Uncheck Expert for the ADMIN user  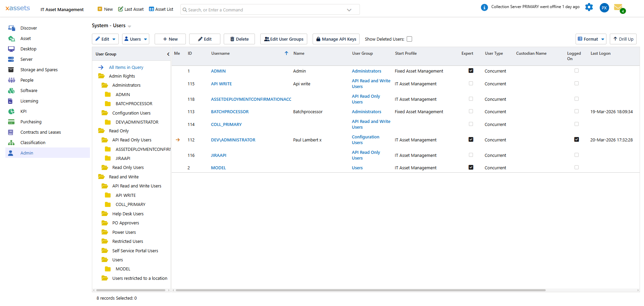(x=471, y=71)
